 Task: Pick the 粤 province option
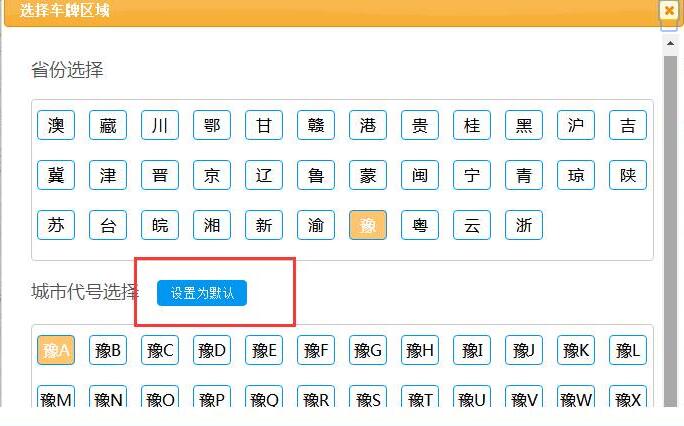click(x=420, y=225)
